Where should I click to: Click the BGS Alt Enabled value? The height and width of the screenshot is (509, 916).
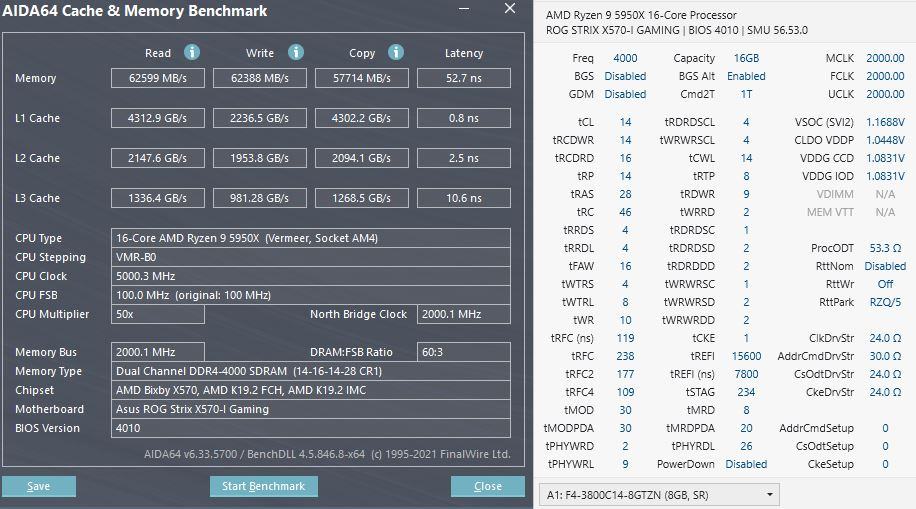(746, 76)
